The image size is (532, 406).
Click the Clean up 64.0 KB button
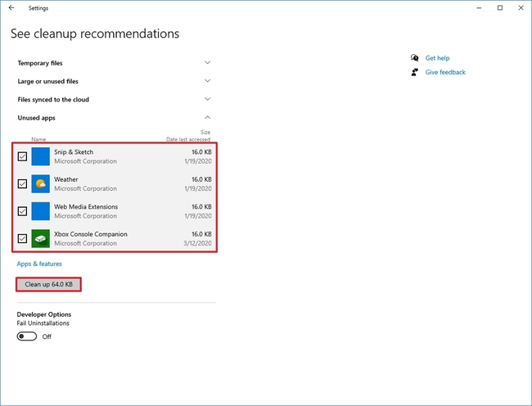coord(48,284)
